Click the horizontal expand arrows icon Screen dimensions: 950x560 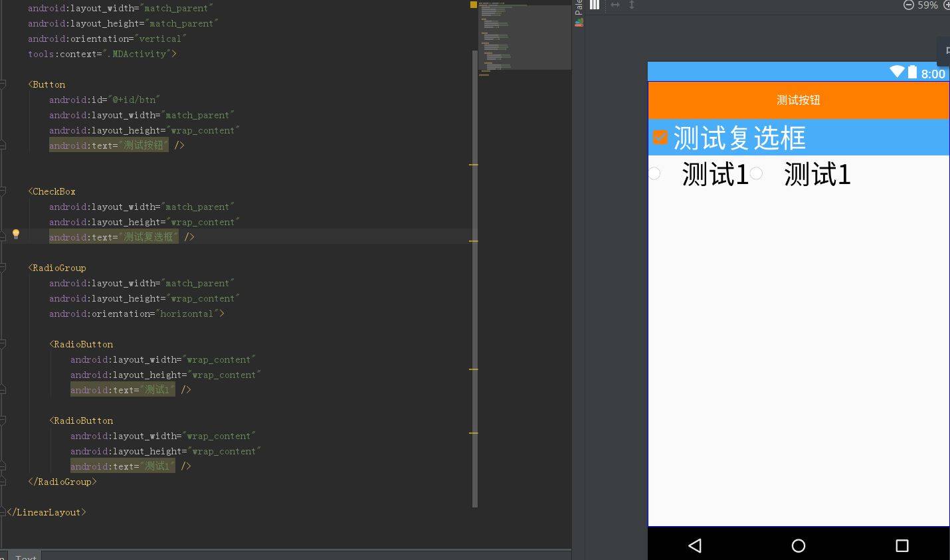pyautogui.click(x=615, y=5)
